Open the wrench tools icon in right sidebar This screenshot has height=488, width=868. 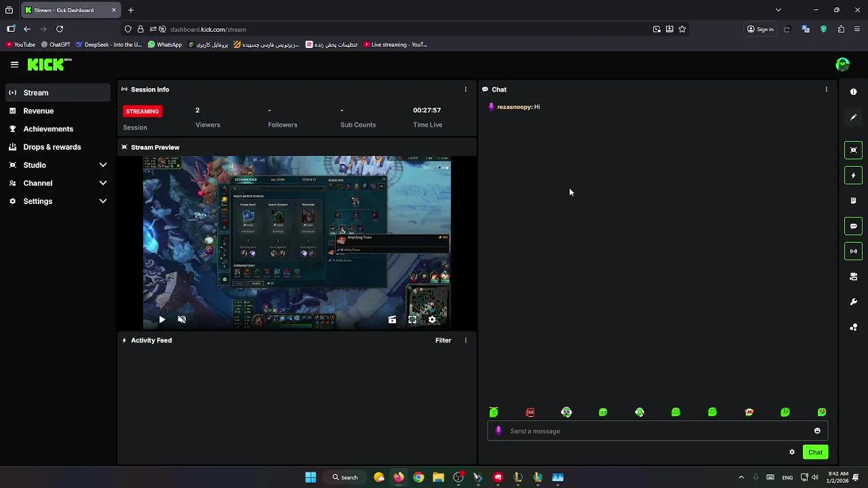(854, 302)
